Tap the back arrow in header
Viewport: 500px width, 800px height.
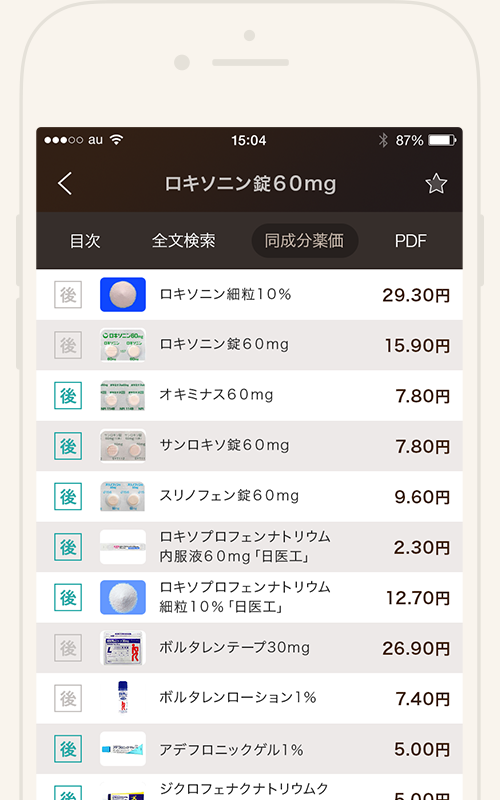point(65,183)
